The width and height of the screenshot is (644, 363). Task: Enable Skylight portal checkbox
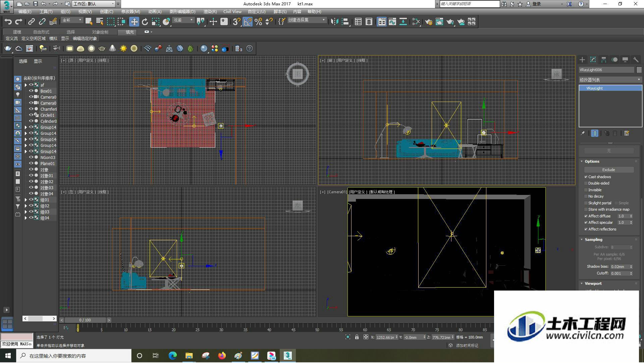click(x=586, y=203)
